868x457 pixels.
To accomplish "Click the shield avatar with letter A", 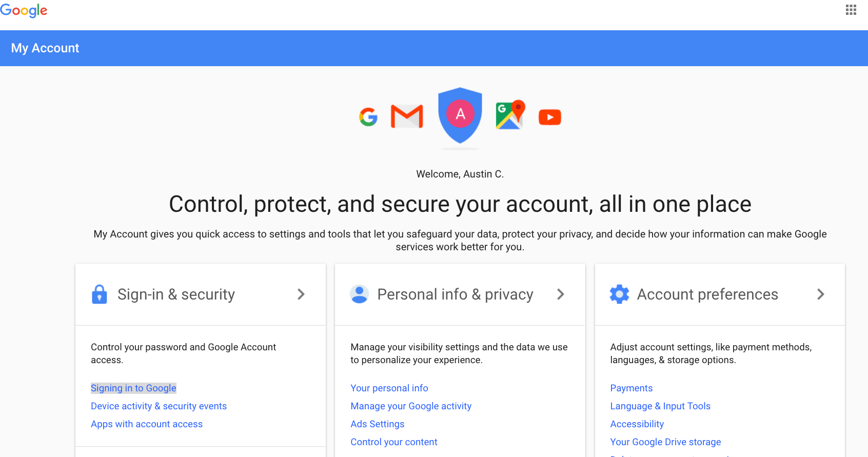I will click(x=460, y=115).
